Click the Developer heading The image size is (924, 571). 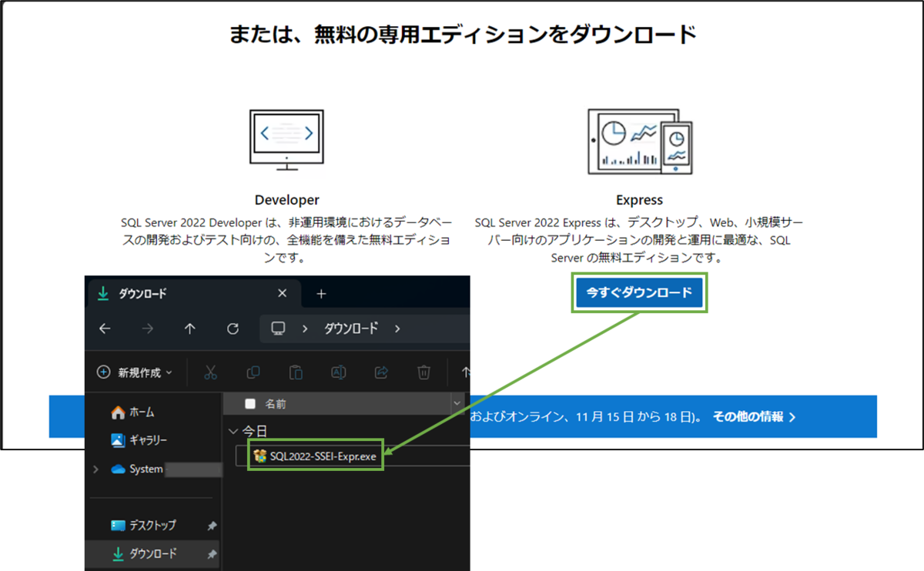[x=286, y=200]
